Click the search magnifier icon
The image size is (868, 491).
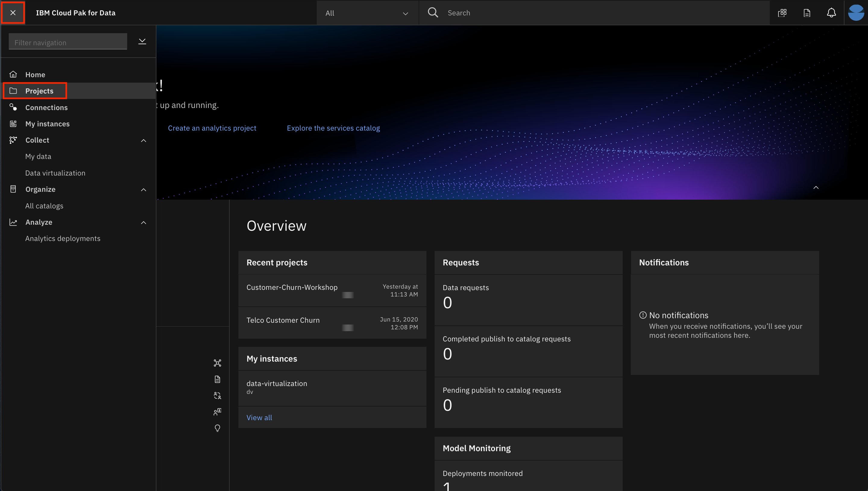433,13
